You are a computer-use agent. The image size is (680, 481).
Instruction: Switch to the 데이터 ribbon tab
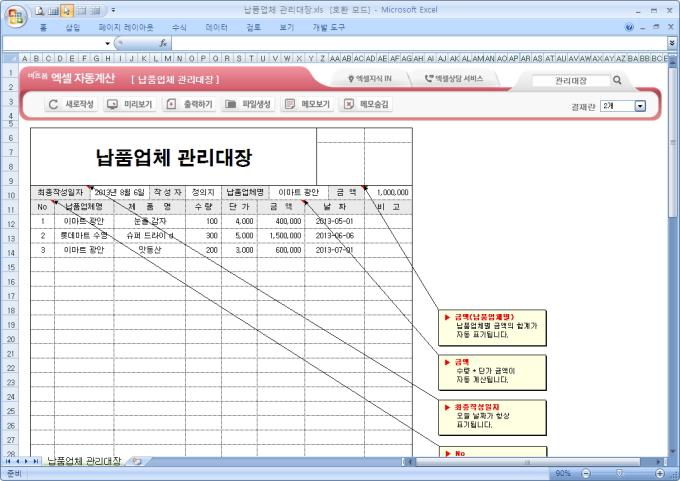coord(215,28)
